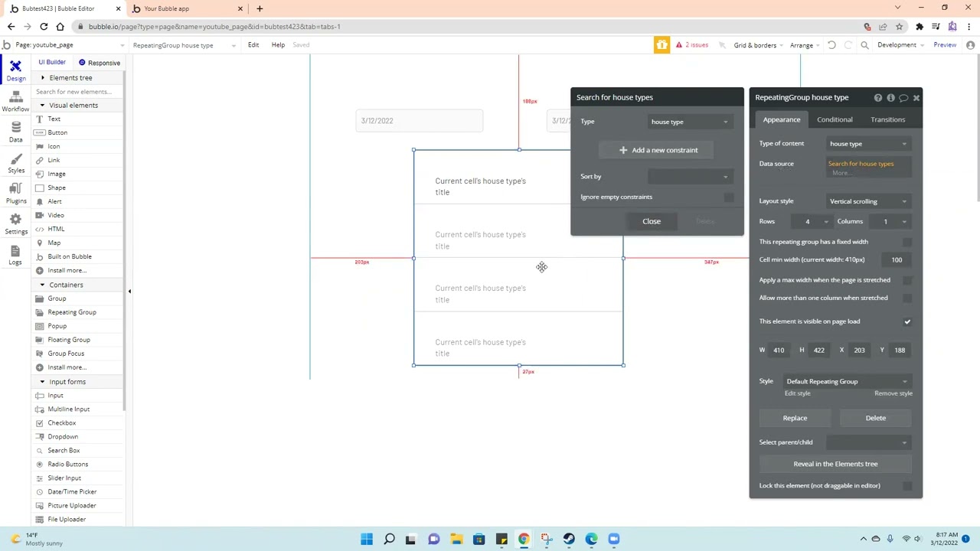Toggle the Ignore empty constraints checkbox
This screenshot has width=980, height=551.
pyautogui.click(x=729, y=197)
